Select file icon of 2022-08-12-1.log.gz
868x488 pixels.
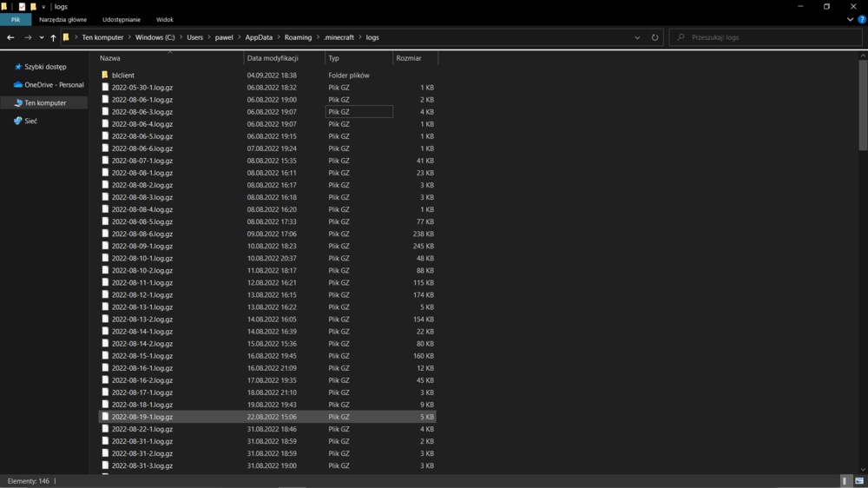click(x=105, y=294)
